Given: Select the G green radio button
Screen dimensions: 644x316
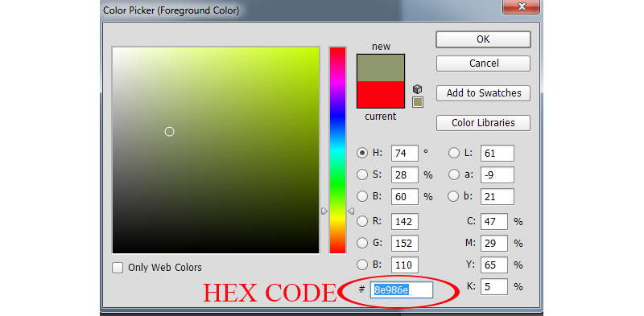Looking at the screenshot, I should 362,244.
